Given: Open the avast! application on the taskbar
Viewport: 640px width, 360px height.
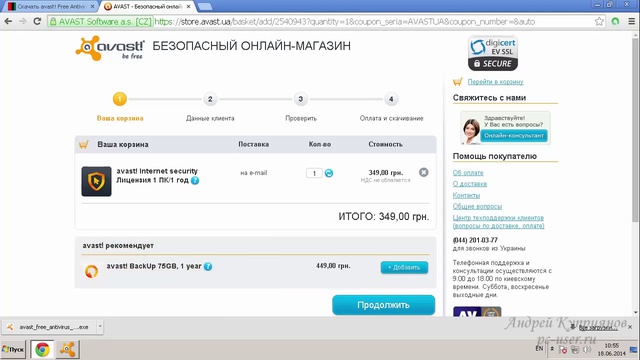Looking at the screenshot, I should (x=67, y=349).
